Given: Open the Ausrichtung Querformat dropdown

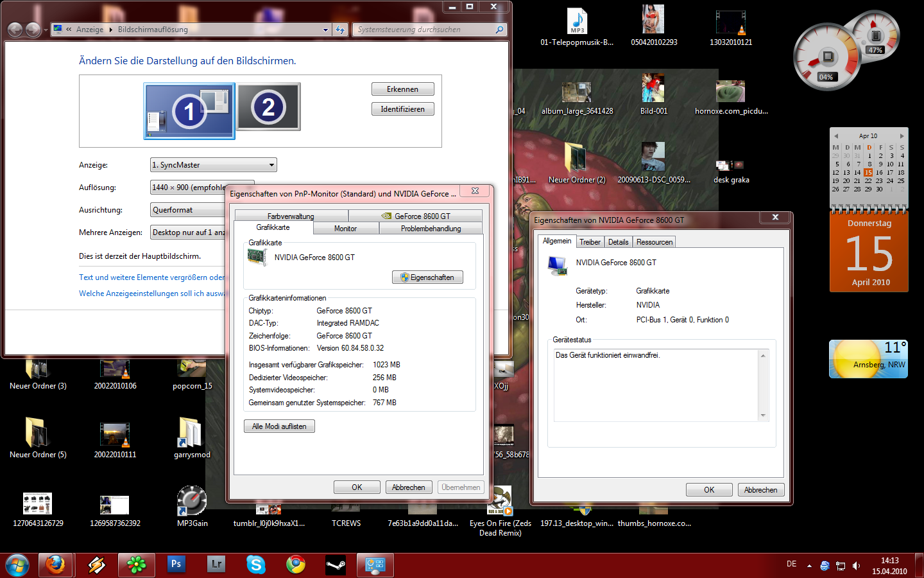Looking at the screenshot, I should point(187,210).
